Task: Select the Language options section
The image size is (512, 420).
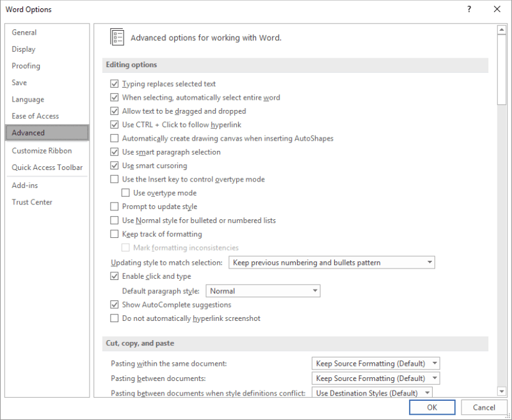Action: click(28, 99)
